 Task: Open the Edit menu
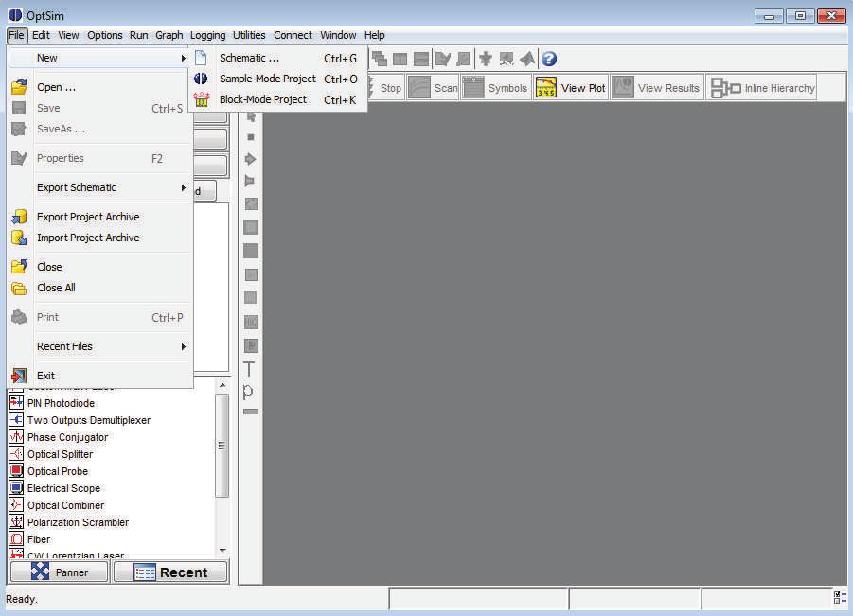click(41, 35)
